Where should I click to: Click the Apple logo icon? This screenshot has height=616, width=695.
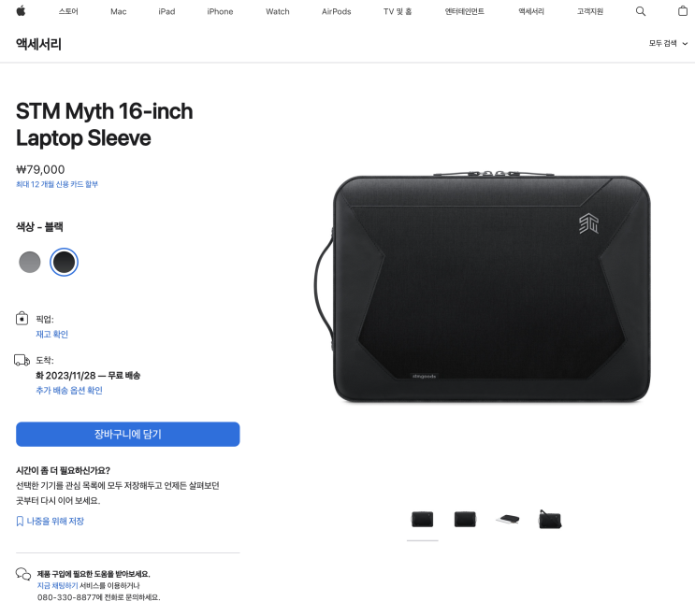click(x=21, y=11)
